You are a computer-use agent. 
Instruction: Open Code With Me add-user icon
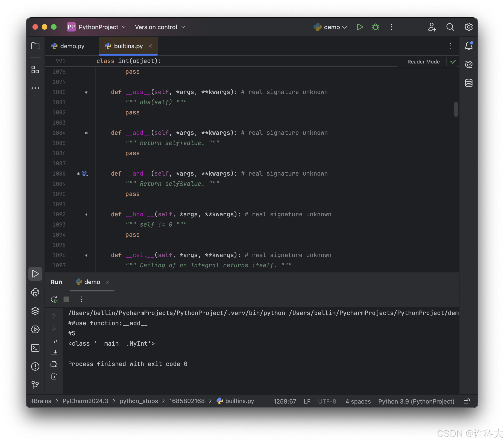[432, 27]
